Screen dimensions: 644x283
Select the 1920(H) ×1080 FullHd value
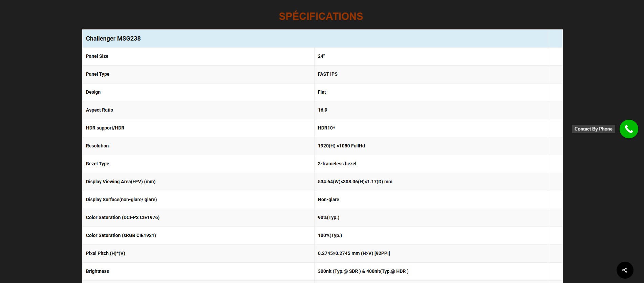[341, 146]
